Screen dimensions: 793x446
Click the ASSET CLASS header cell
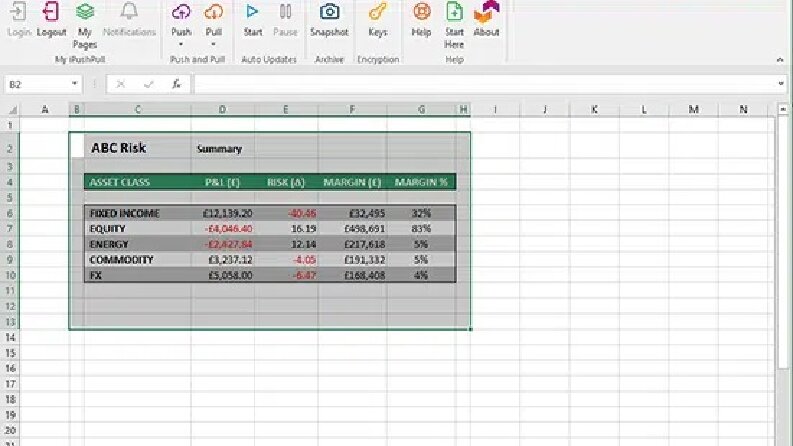138,182
